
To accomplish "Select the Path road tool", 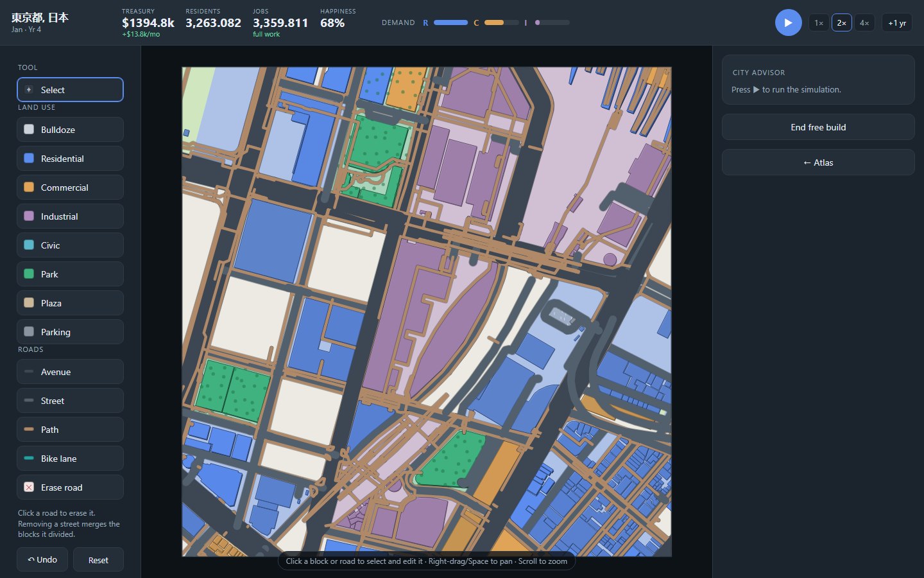I will click(x=70, y=430).
